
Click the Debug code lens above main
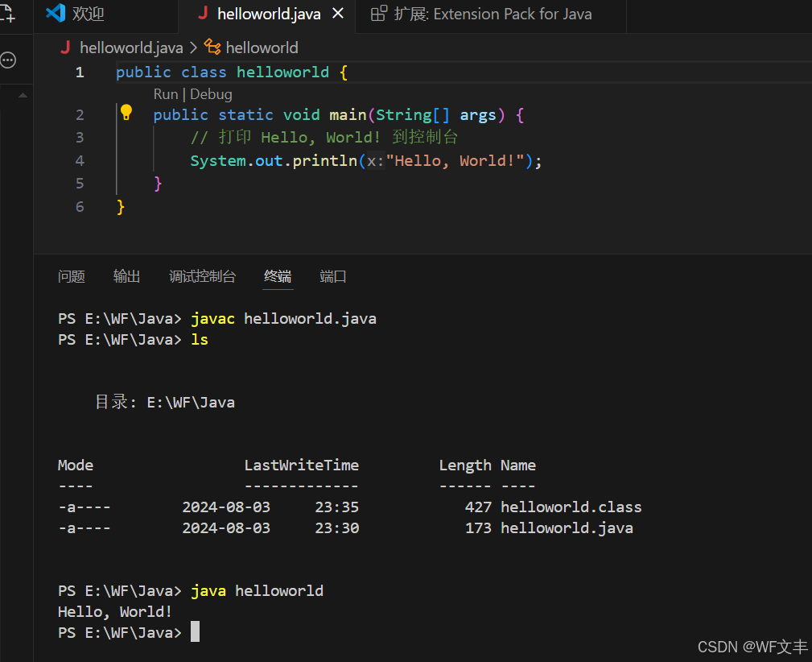click(212, 94)
